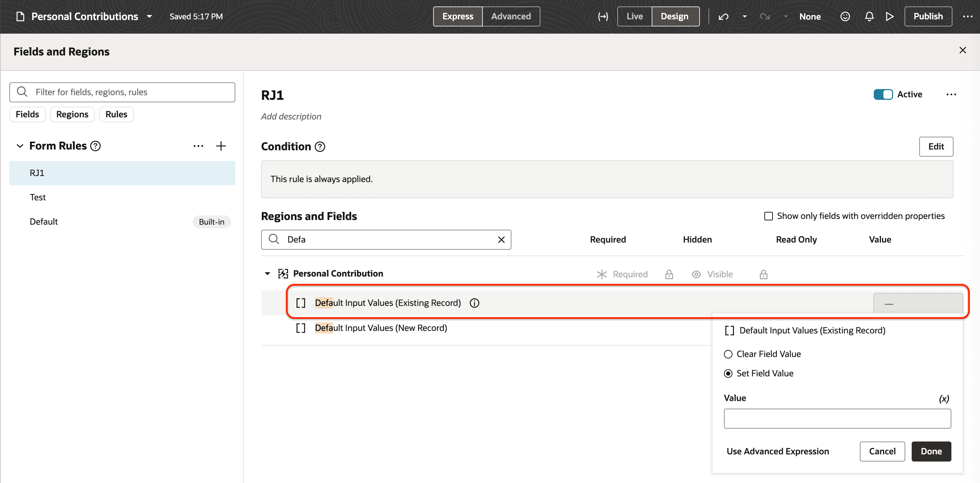The width and height of the screenshot is (980, 483).
Task: Switch to Live view
Action: 634,16
